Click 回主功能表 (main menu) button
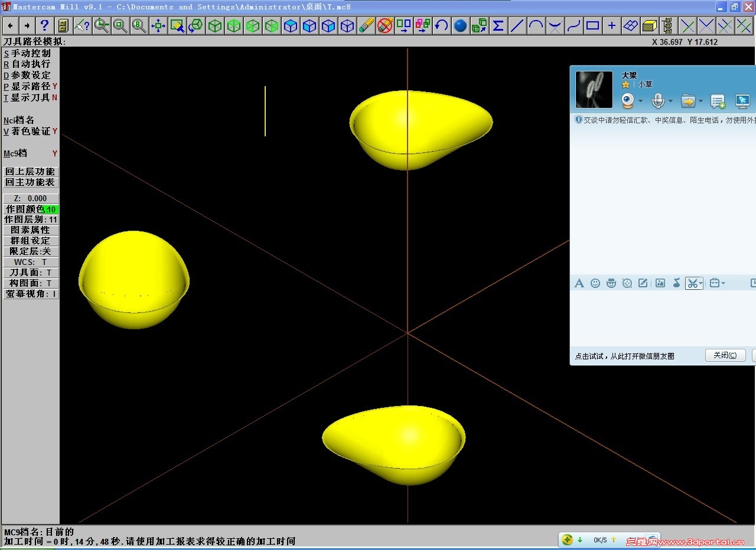The image size is (756, 550). (31, 182)
